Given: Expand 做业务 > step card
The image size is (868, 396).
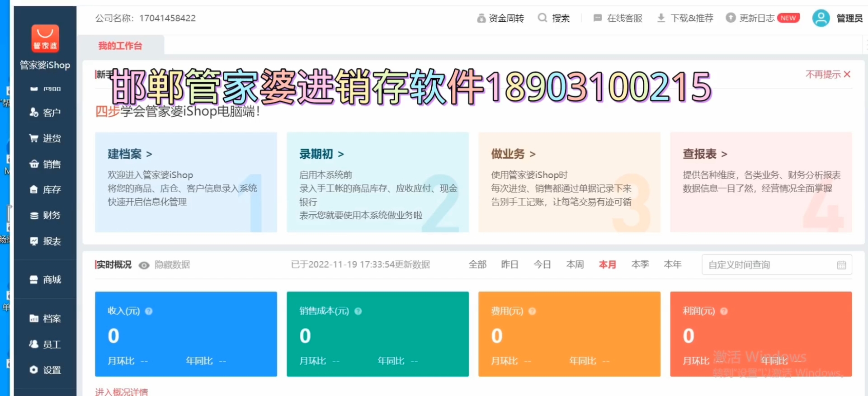Looking at the screenshot, I should (569, 182).
